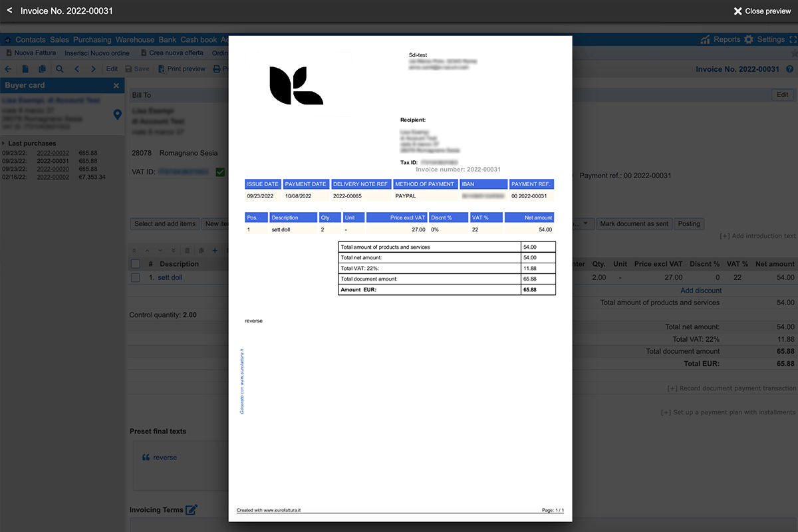Image resolution: width=798 pixels, height=532 pixels.
Task: Create a new document via the blank page icon
Action: 25,68
